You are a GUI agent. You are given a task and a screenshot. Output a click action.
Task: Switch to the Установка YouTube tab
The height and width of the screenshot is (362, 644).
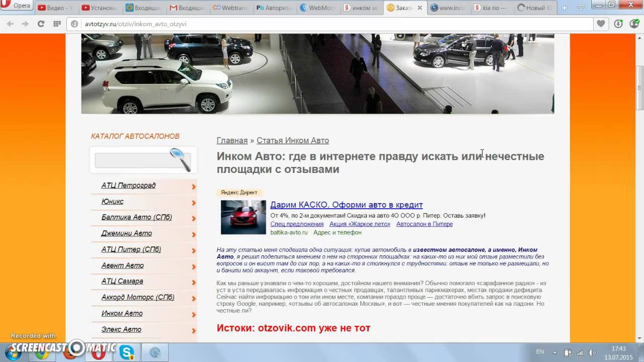(x=99, y=8)
